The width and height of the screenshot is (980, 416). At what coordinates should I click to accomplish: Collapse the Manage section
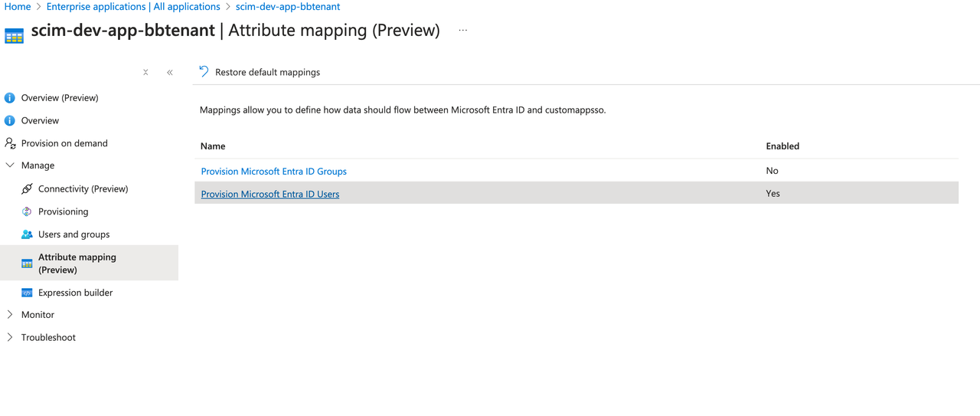point(10,165)
